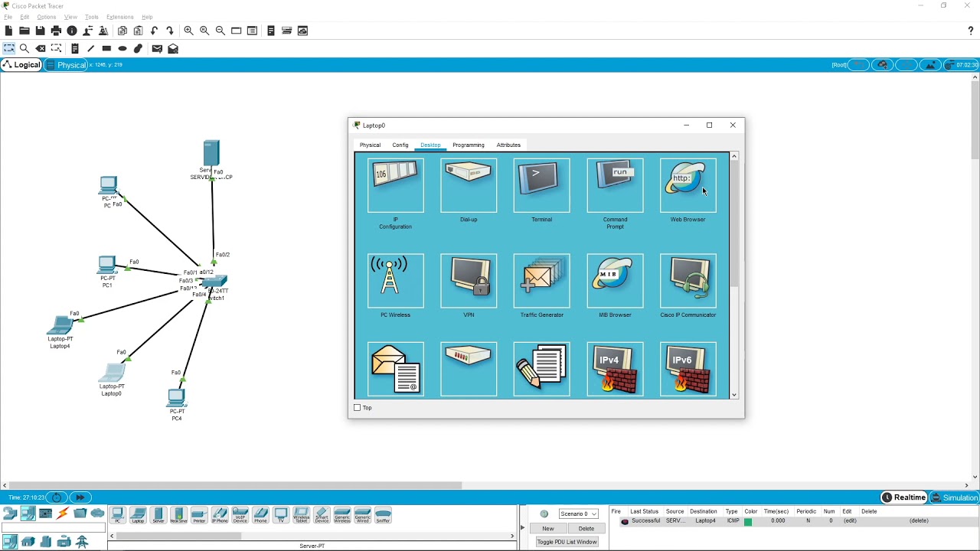Open the Dial-up app
Image resolution: width=980 pixels, height=551 pixels.
[x=469, y=185]
